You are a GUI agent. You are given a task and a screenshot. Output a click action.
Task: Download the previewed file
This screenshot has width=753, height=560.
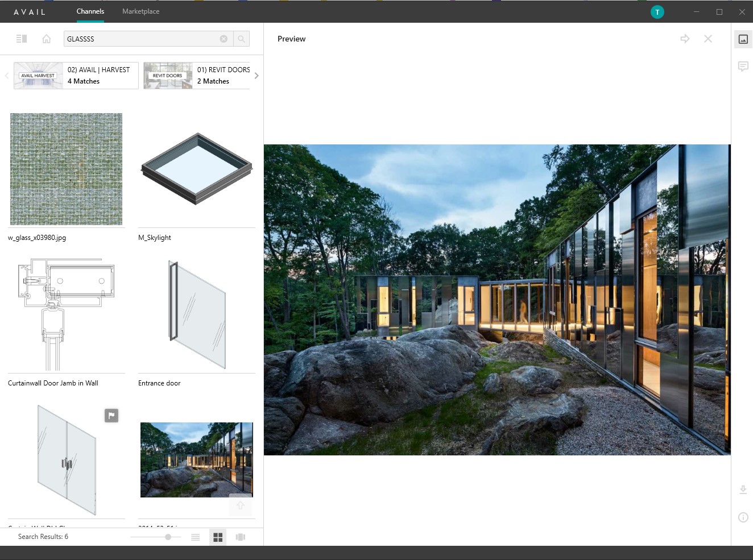coord(743,489)
